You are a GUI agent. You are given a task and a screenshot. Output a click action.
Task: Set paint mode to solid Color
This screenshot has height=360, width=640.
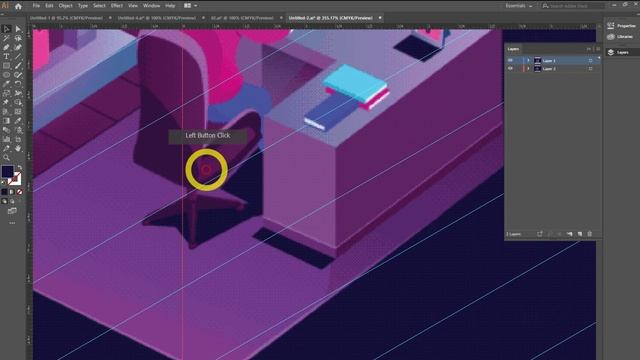4,192
